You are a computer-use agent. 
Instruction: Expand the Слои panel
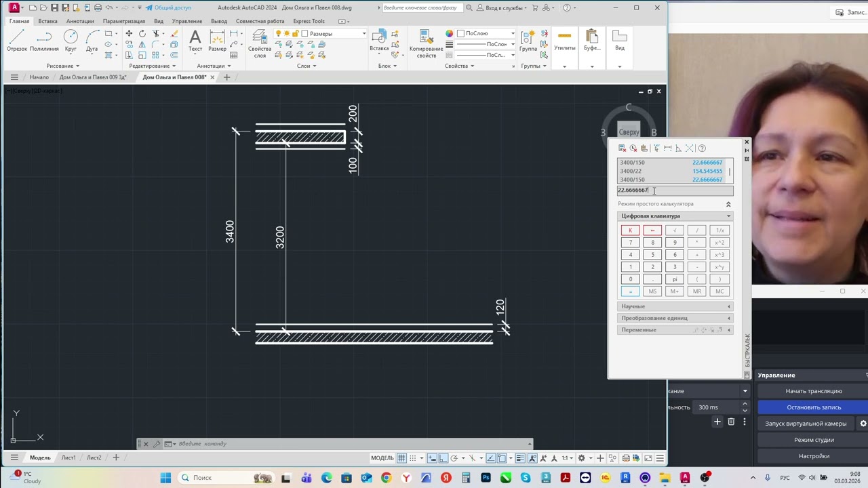click(x=307, y=66)
